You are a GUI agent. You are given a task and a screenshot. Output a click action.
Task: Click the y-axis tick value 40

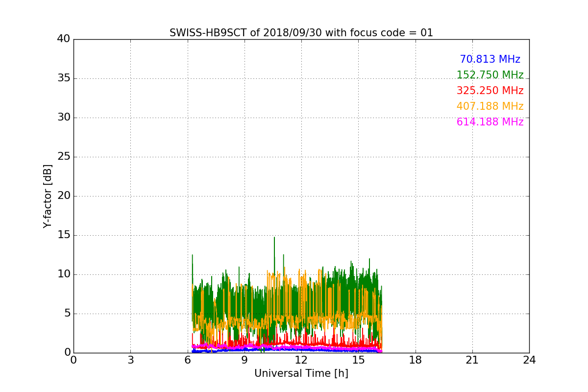coord(64,39)
